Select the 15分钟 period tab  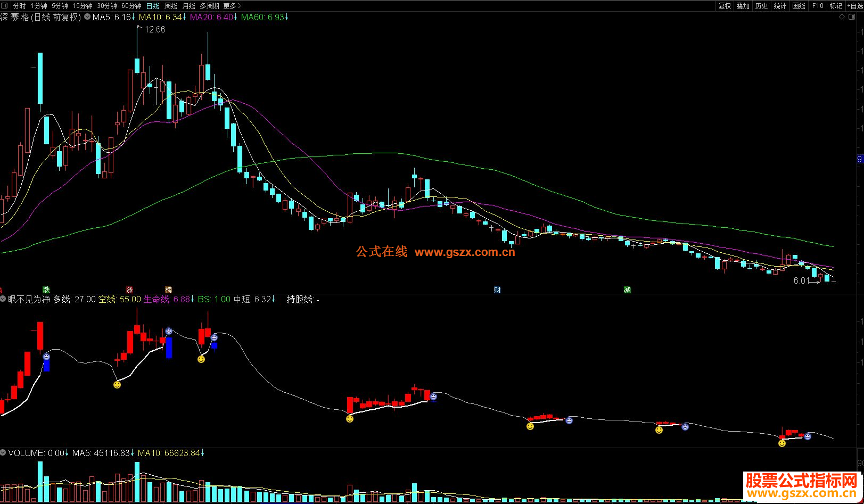(x=83, y=6)
